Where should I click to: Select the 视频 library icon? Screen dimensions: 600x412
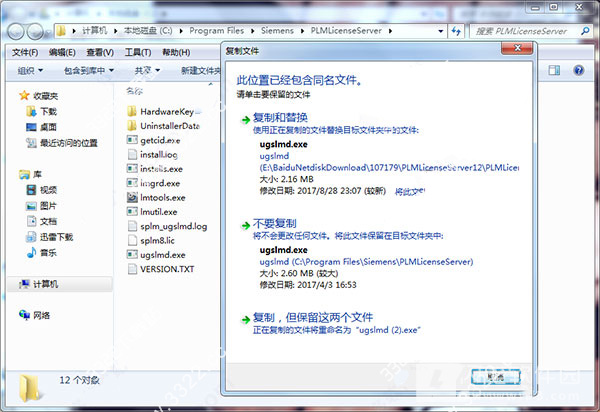31,190
